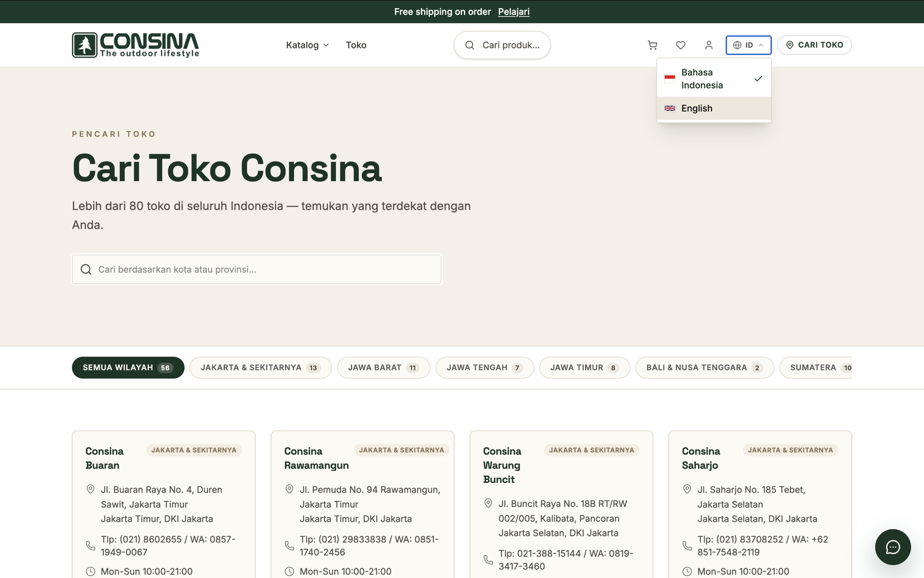Click the Pelajari link in banner
The image size is (924, 578).
513,12
